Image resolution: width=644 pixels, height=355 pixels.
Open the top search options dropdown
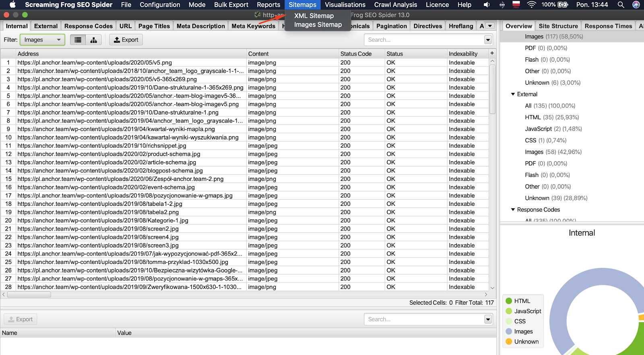(488, 40)
